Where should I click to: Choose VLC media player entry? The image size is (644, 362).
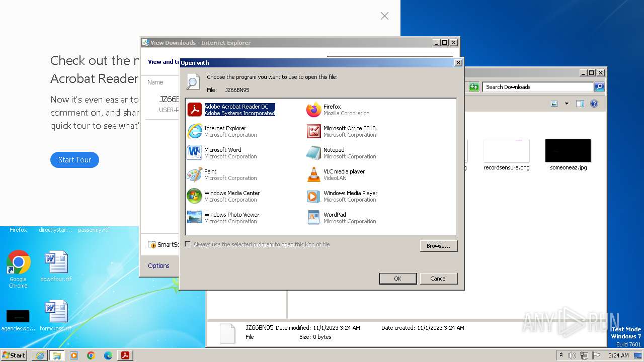336,174
